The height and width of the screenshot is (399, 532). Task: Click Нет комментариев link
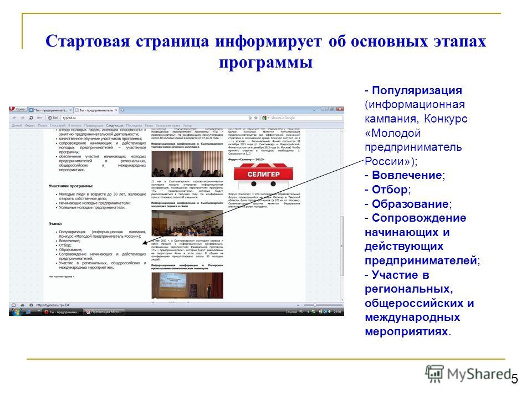pyautogui.click(x=61, y=277)
